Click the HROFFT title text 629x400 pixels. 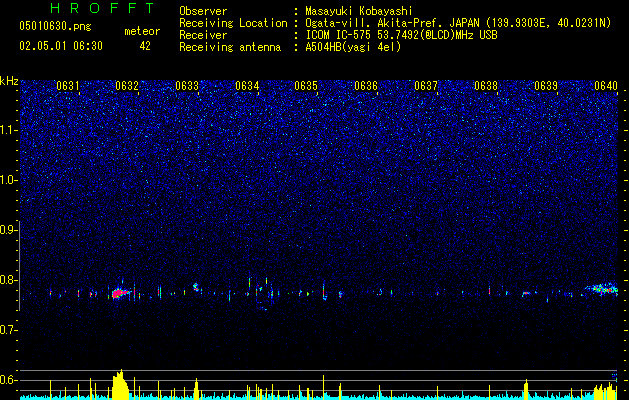102,8
